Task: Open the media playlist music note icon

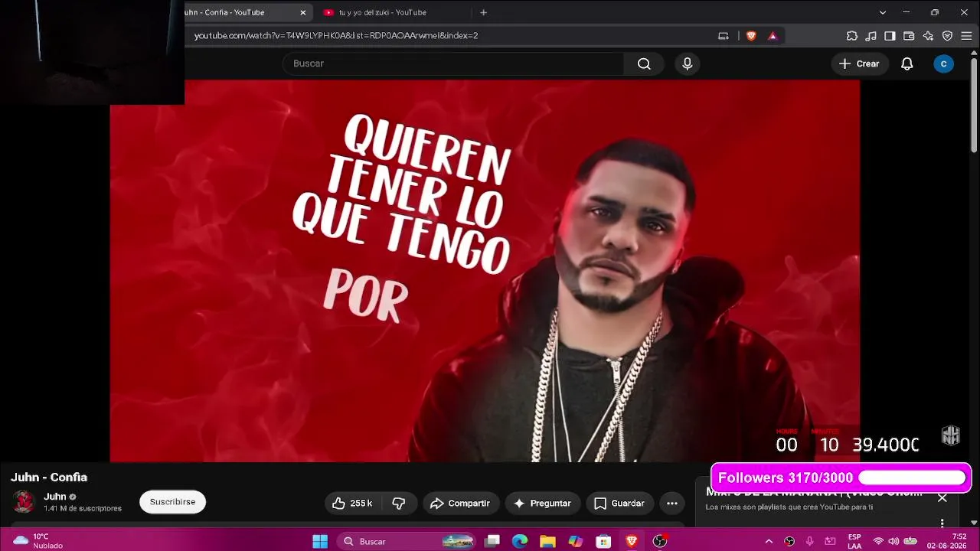Action: [871, 35]
